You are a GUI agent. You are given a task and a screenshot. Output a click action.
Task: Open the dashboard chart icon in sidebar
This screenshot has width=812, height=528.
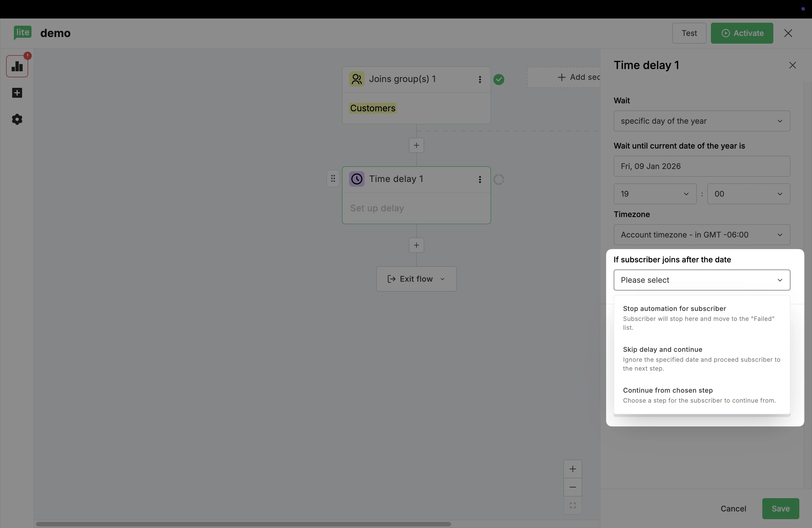pyautogui.click(x=17, y=67)
